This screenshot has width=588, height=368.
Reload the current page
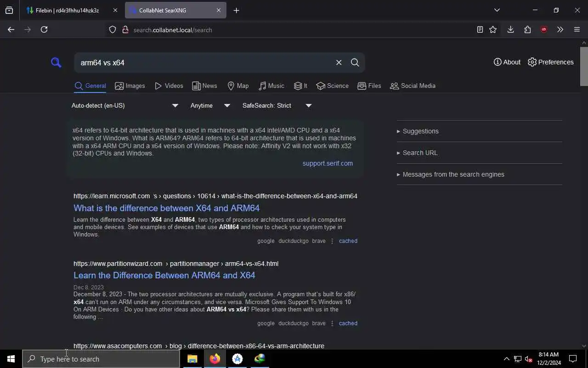point(44,29)
